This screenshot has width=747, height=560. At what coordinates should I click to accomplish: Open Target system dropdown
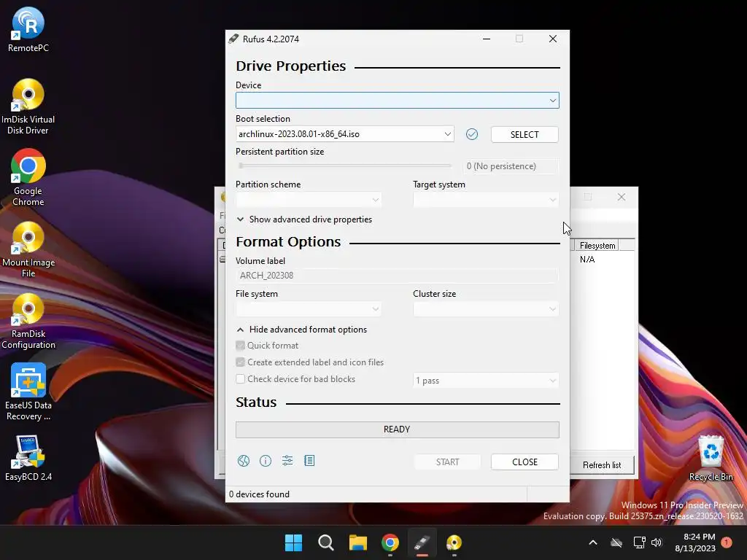[486, 200]
